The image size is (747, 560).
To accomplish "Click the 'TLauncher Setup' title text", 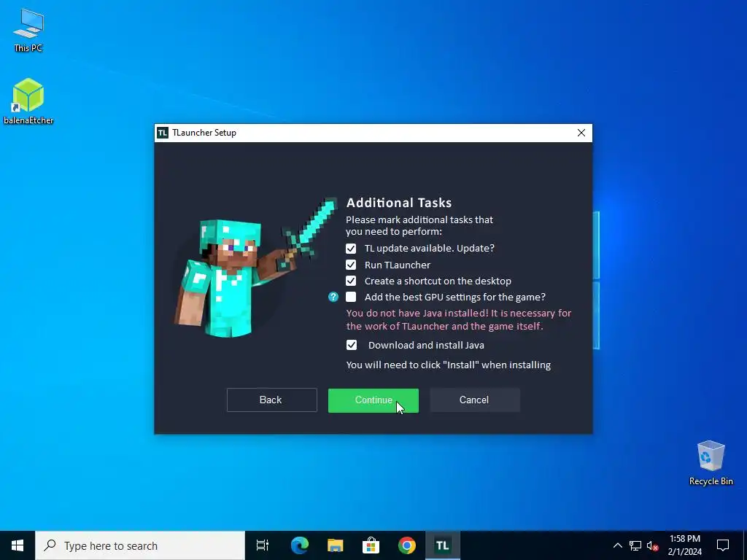I will tap(204, 133).
